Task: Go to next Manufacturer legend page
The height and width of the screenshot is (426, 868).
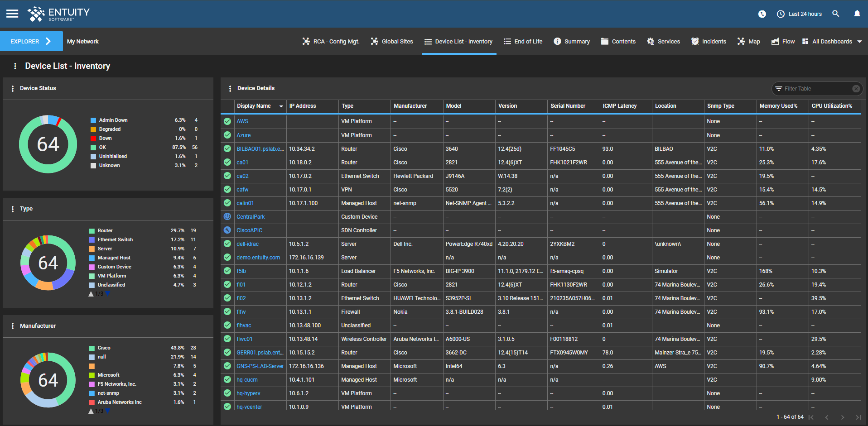Action: (x=108, y=411)
